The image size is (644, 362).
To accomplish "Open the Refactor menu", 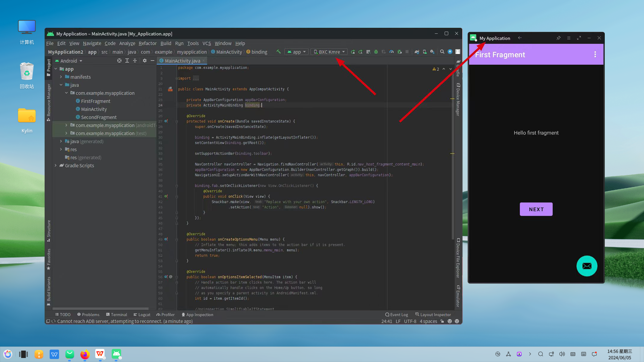I will click(x=147, y=43).
